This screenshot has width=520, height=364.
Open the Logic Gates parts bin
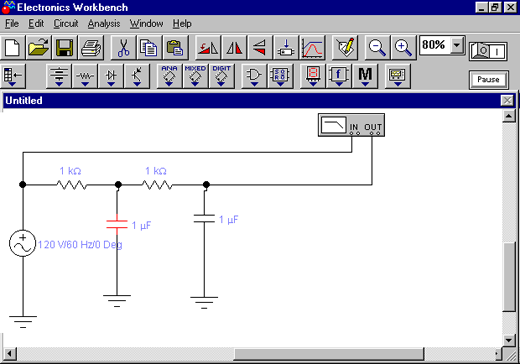[x=254, y=76]
